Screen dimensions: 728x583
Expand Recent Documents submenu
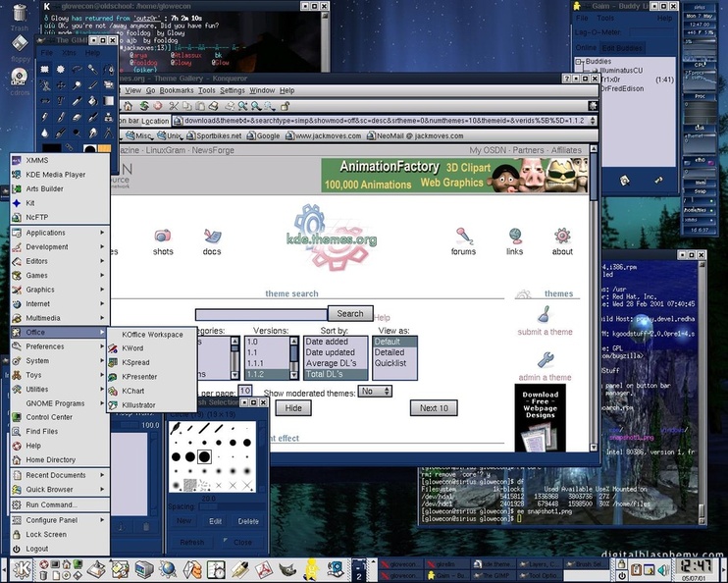coord(60,475)
